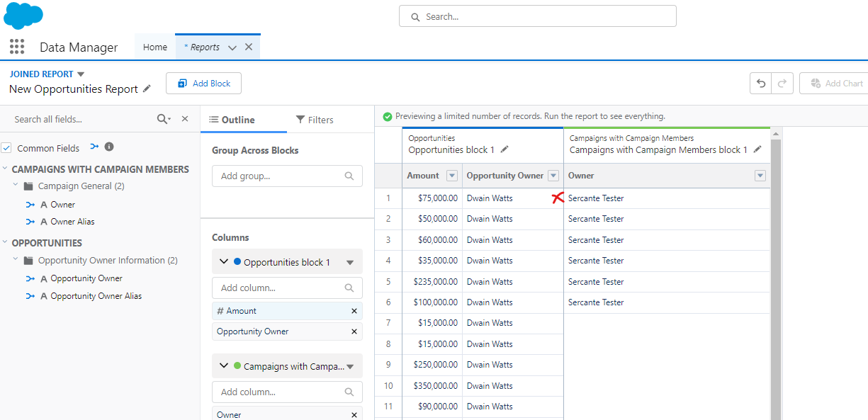Collapse Campaigns with Campaign Members section
Viewport: 868px width, 420px height.
pos(5,169)
